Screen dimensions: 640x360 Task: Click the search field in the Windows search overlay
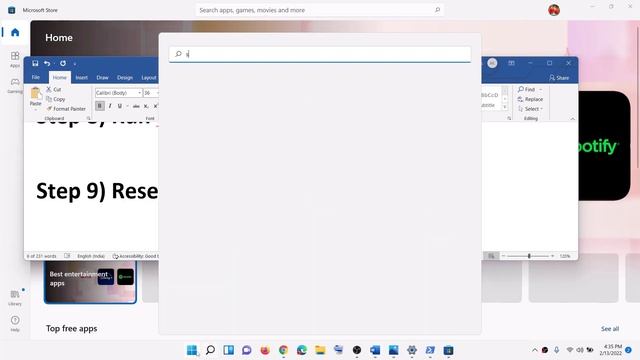click(x=320, y=54)
